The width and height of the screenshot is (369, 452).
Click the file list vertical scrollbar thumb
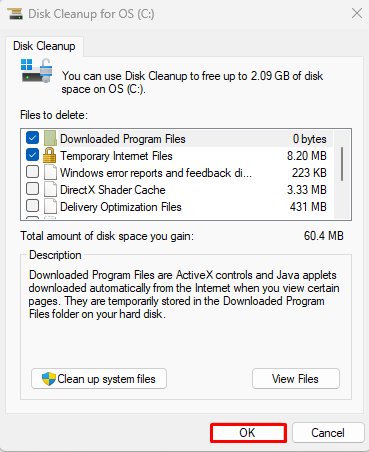(x=342, y=164)
